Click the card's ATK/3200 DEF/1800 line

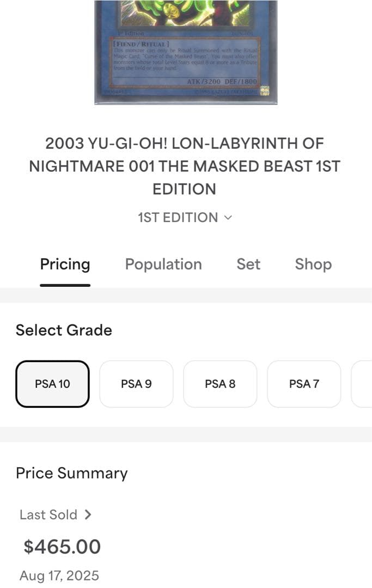(221, 81)
